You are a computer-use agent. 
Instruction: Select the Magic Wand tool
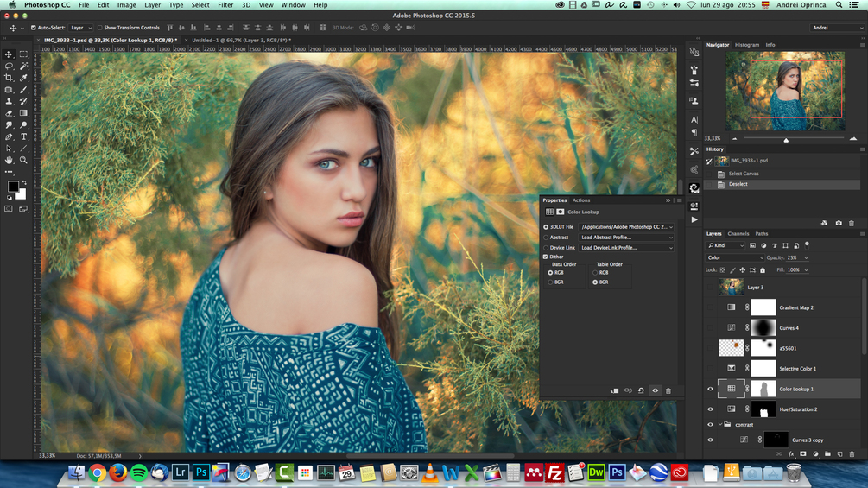(x=24, y=66)
